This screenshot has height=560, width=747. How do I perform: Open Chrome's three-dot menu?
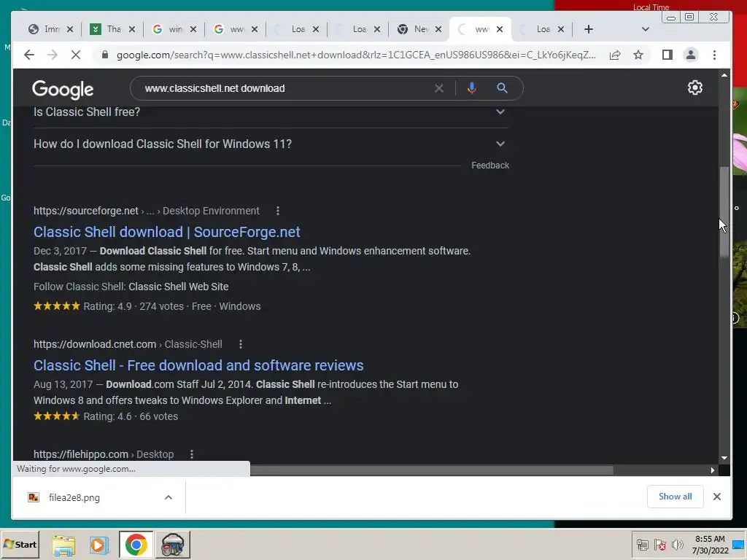714,55
